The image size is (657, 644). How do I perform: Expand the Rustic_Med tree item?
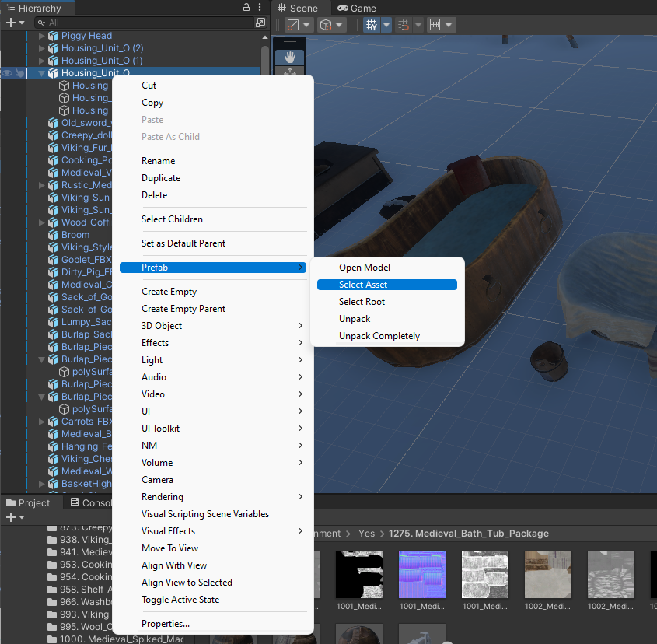click(x=41, y=185)
